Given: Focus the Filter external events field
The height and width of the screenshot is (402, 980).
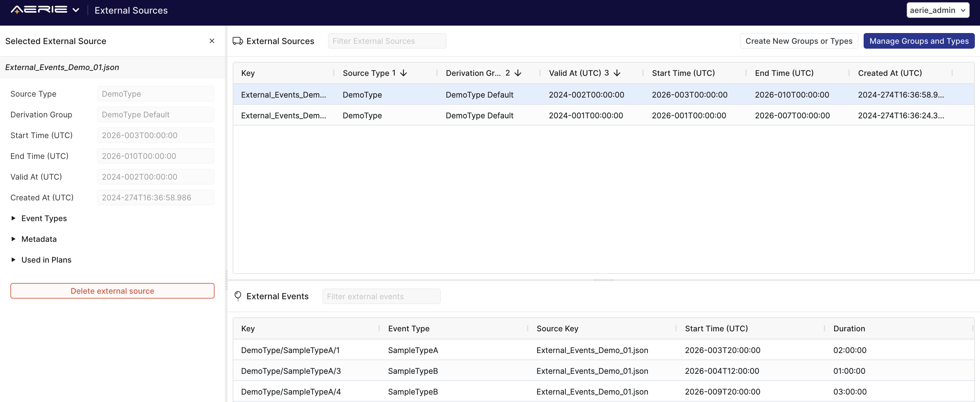Looking at the screenshot, I should coord(381,296).
